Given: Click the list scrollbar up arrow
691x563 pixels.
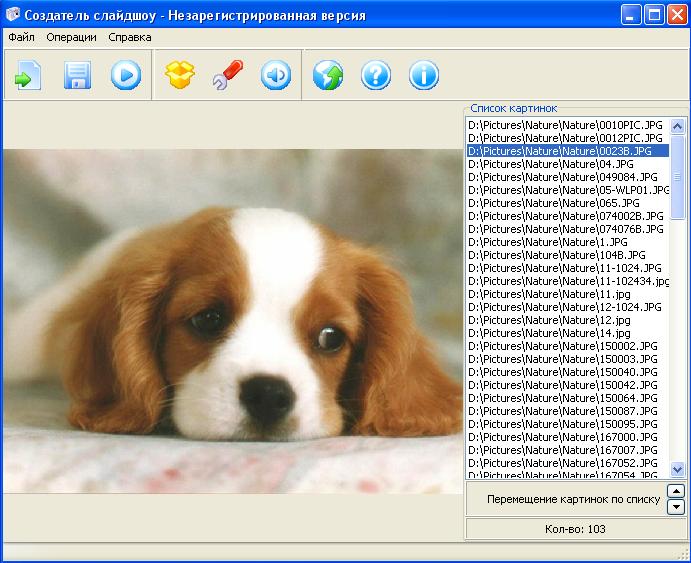Looking at the screenshot, I should (x=678, y=125).
